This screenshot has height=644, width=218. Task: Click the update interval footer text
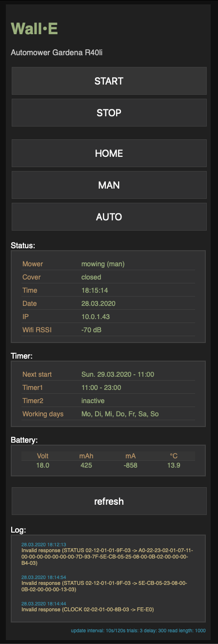(x=138, y=630)
